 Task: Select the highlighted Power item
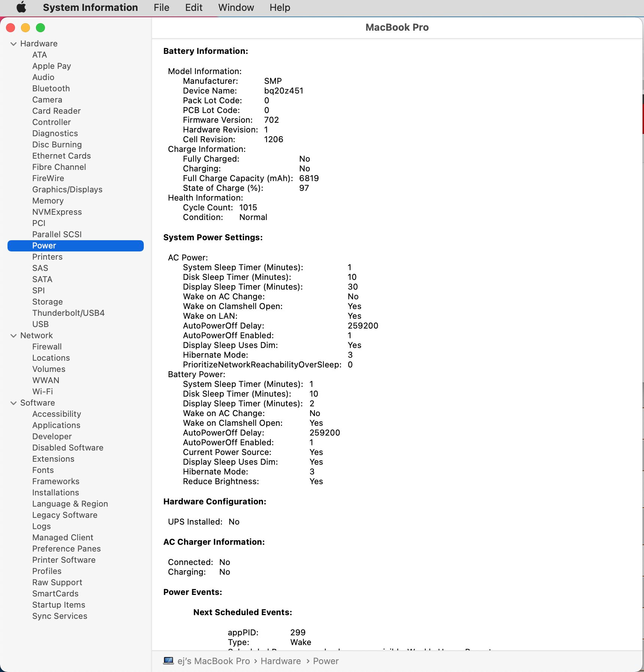pos(76,246)
